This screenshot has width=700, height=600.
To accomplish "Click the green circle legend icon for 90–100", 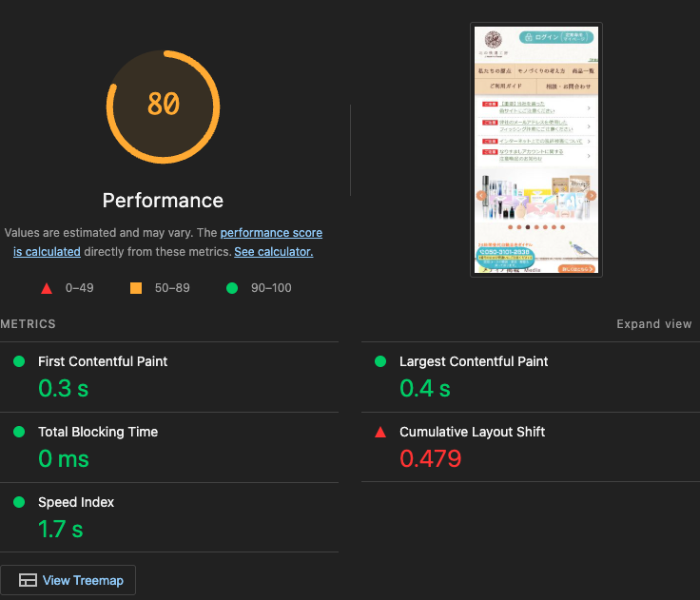I will point(232,288).
